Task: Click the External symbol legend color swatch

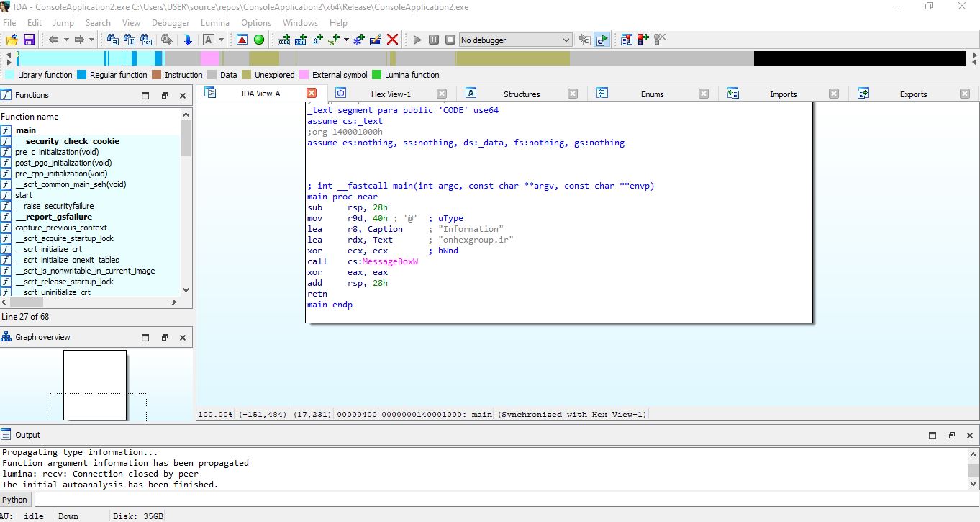Action: click(304, 75)
